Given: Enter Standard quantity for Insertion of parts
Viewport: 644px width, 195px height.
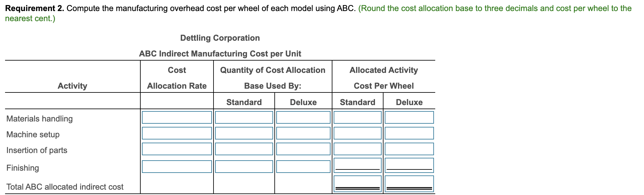Looking at the screenshot, I should [x=244, y=149].
